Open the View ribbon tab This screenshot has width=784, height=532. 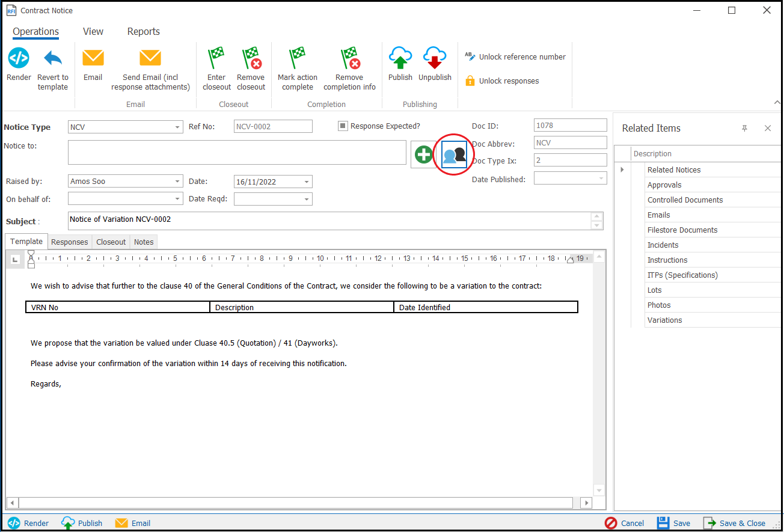(x=93, y=31)
